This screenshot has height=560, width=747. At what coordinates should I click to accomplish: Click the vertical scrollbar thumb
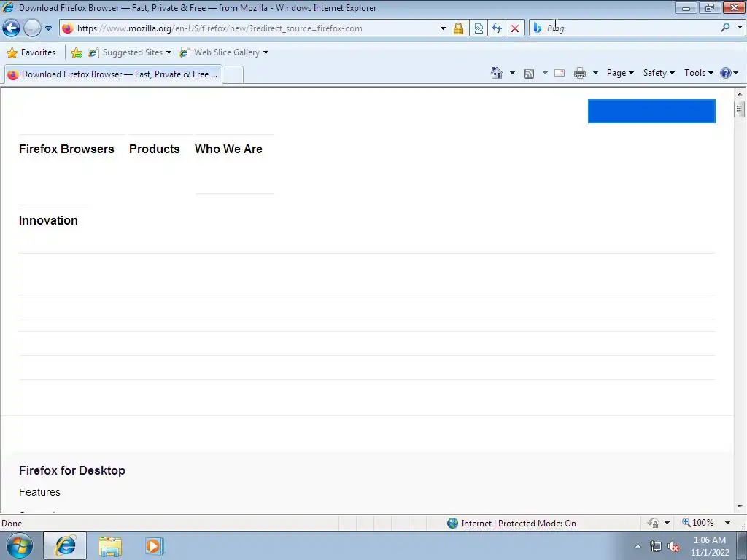tap(740, 109)
